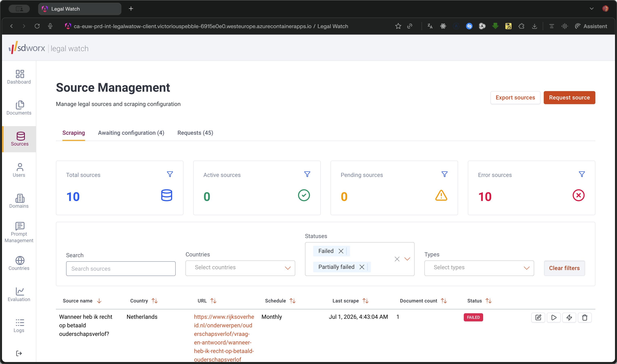Expand the Statuses dropdown chevron

pyautogui.click(x=407, y=259)
